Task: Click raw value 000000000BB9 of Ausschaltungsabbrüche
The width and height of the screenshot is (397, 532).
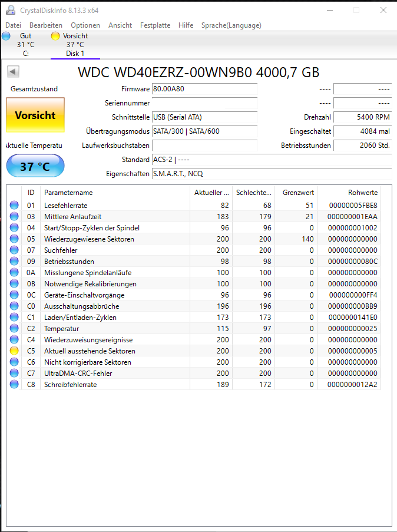Action: 353,306
